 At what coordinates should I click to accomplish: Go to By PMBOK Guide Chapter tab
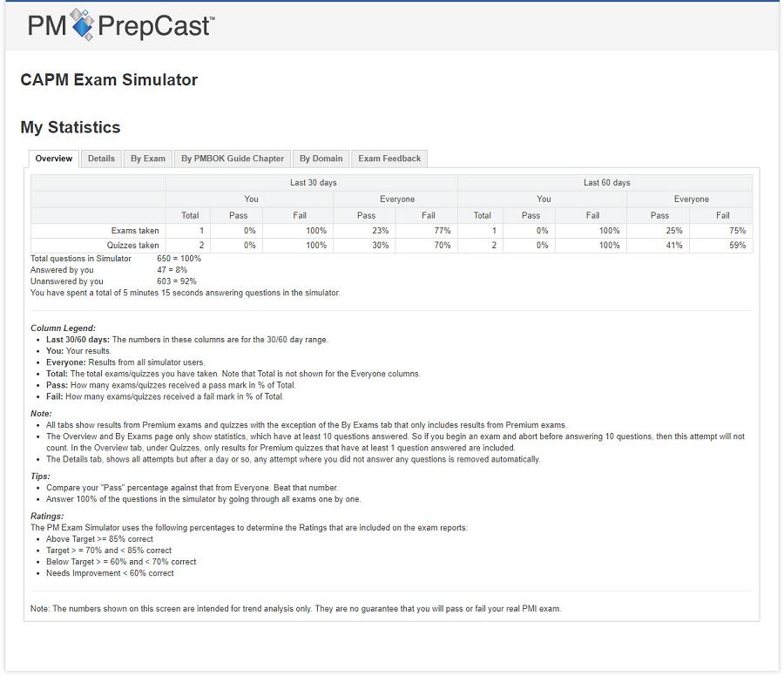click(x=233, y=159)
